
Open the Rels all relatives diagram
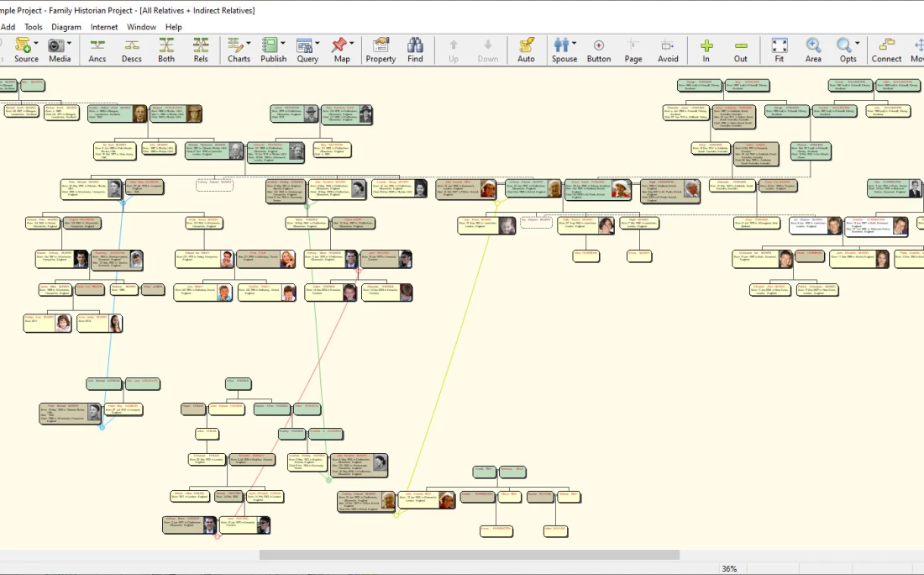(201, 50)
